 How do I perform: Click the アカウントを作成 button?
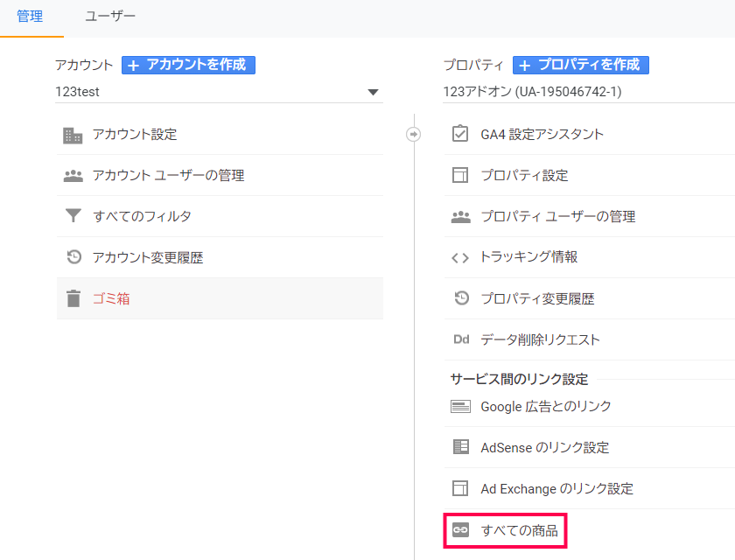(188, 65)
